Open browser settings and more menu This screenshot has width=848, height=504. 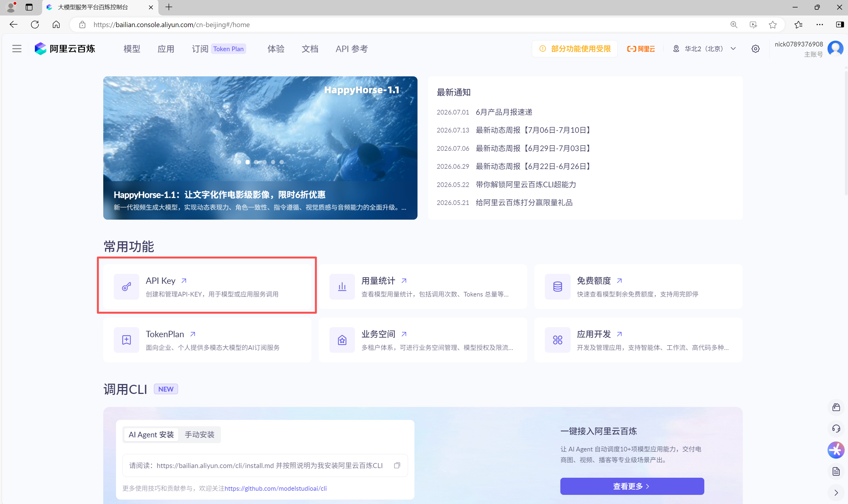point(819,24)
